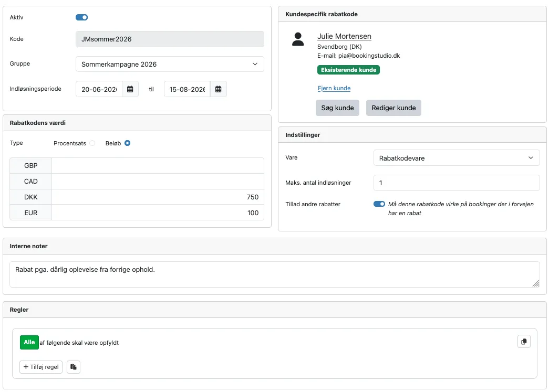The height and width of the screenshot is (392, 549).
Task: Open the Gruppe dropdown
Action: 170,64
